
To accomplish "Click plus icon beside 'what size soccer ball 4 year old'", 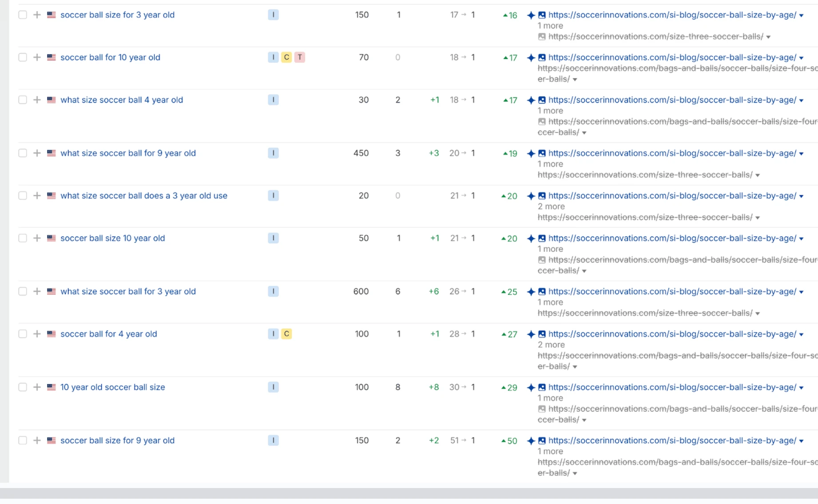I will [37, 100].
